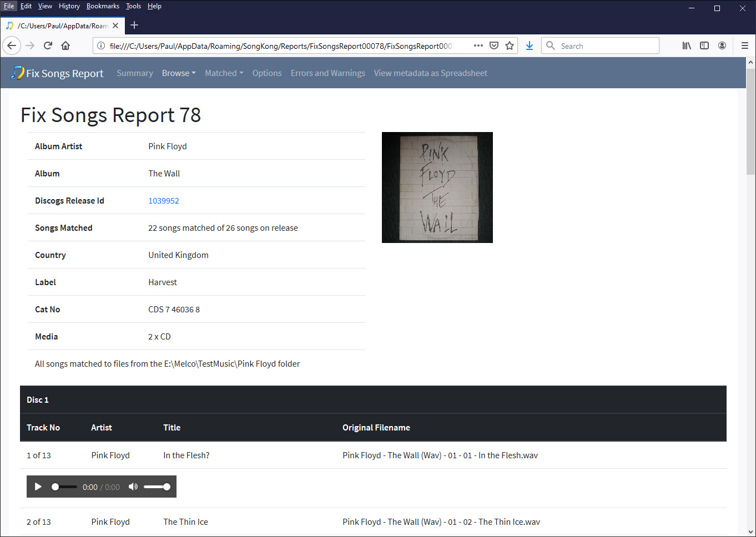Go back with the browser back arrow

point(12,45)
